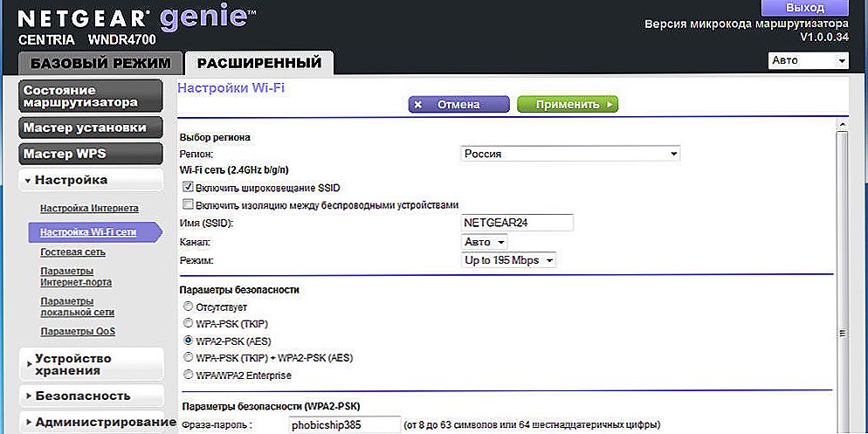Switch to РАСШИРЕННЫЙ tab
Viewport: 868px width, 434px height.
click(259, 63)
